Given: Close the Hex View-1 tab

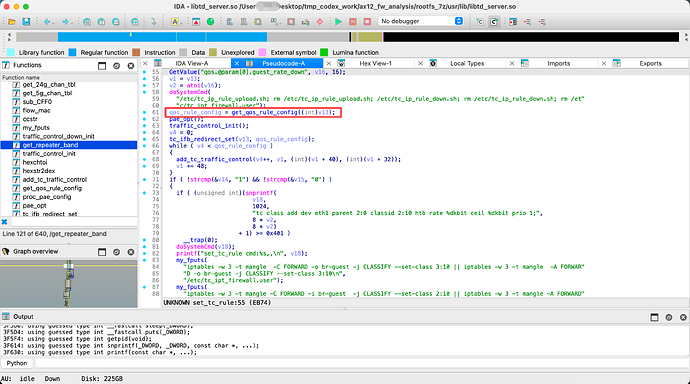Looking at the screenshot, I should point(329,63).
